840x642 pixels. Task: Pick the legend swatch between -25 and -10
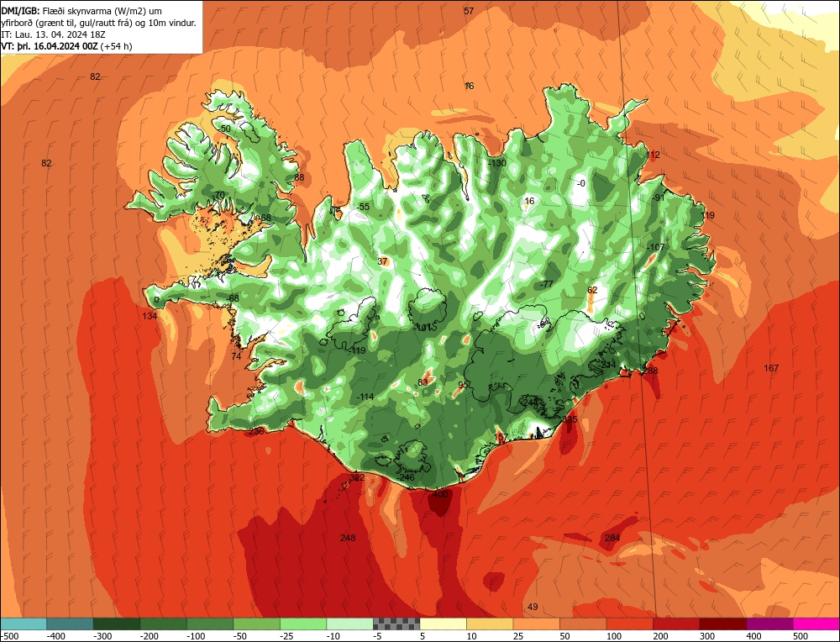[x=303, y=624]
